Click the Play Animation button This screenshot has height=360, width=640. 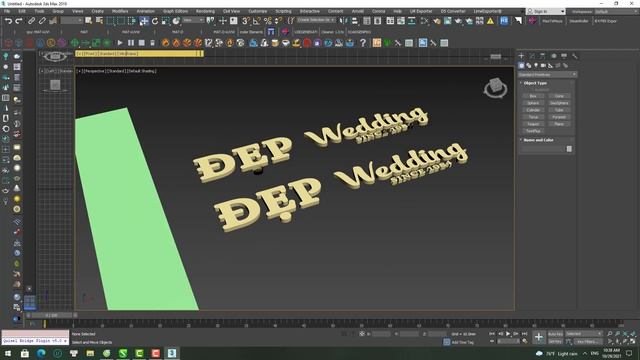coord(508,334)
